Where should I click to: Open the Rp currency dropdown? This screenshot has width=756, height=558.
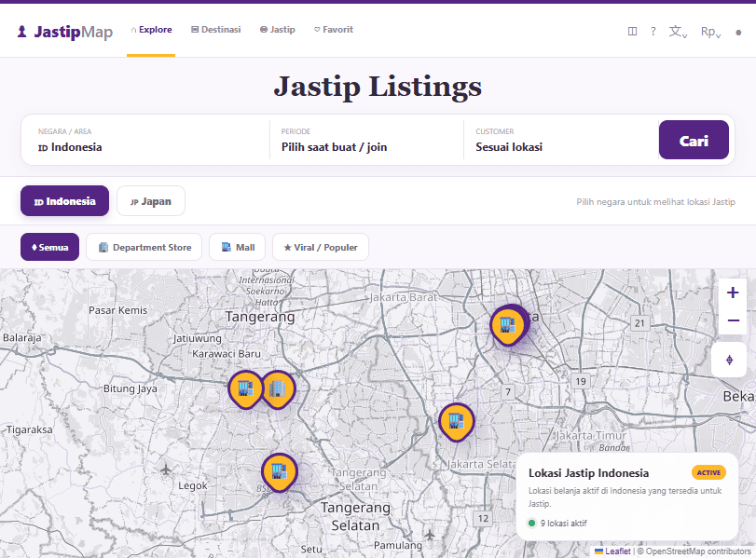(x=710, y=32)
